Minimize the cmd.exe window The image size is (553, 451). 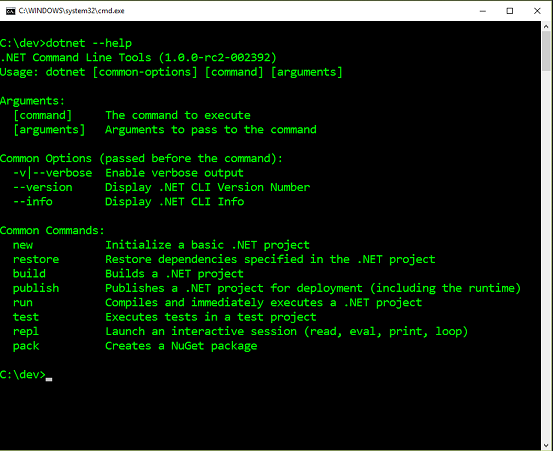(483, 11)
